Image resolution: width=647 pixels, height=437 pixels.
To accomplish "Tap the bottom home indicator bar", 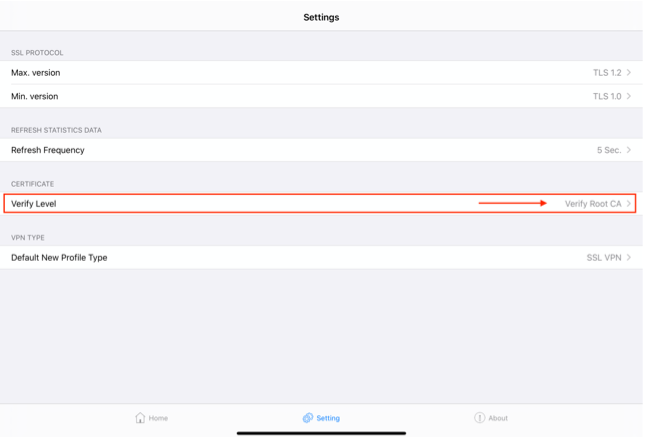I will point(322,433).
